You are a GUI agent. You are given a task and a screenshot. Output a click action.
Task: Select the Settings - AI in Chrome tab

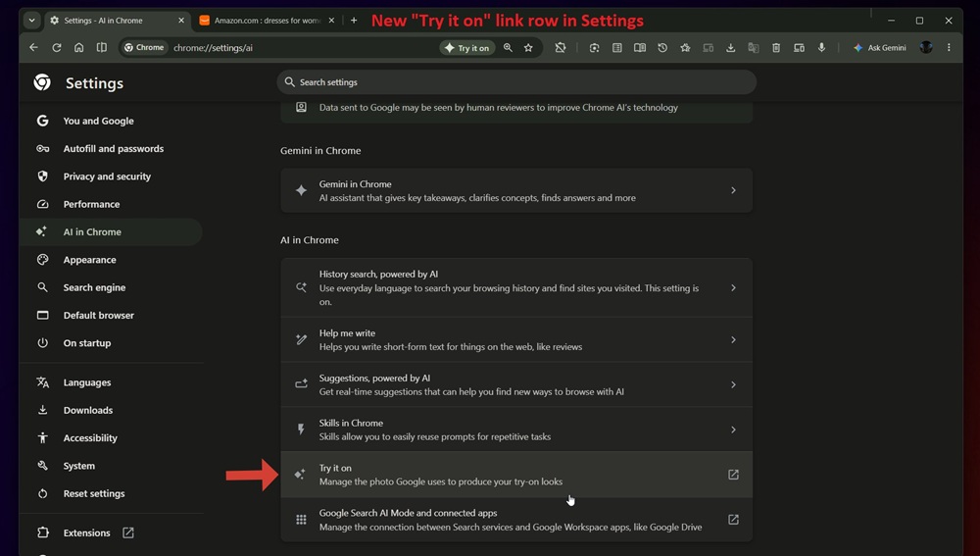118,21
